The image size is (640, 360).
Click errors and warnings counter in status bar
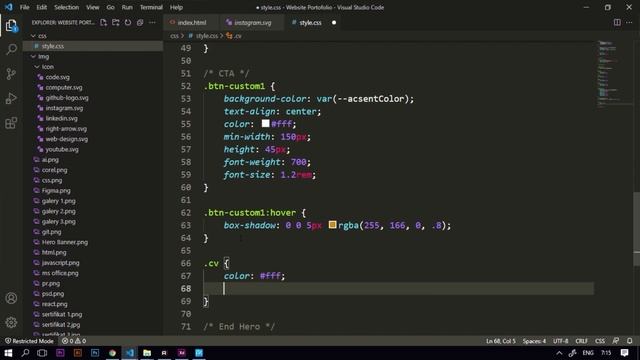pos(74,341)
